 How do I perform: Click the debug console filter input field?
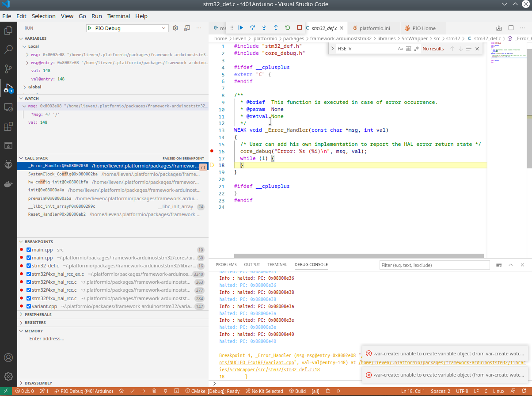tap(434, 265)
